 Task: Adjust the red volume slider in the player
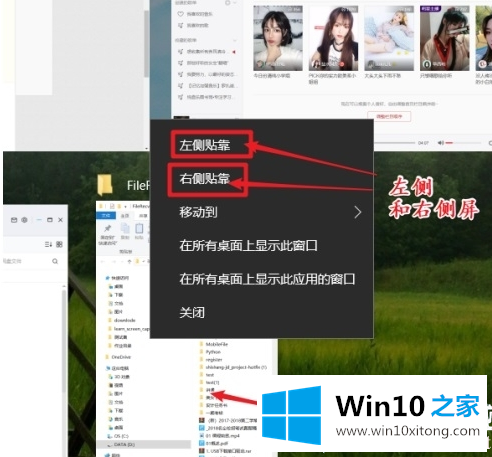(463, 143)
